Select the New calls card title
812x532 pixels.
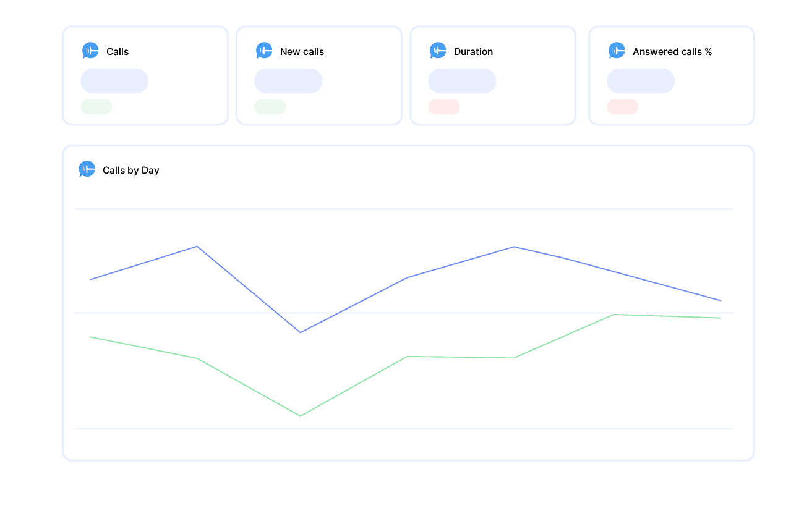302,52
